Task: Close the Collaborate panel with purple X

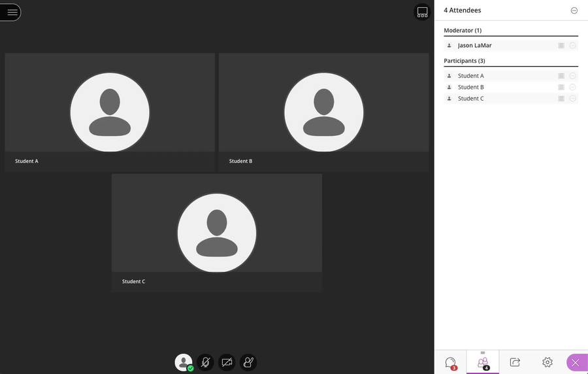Action: (x=576, y=363)
